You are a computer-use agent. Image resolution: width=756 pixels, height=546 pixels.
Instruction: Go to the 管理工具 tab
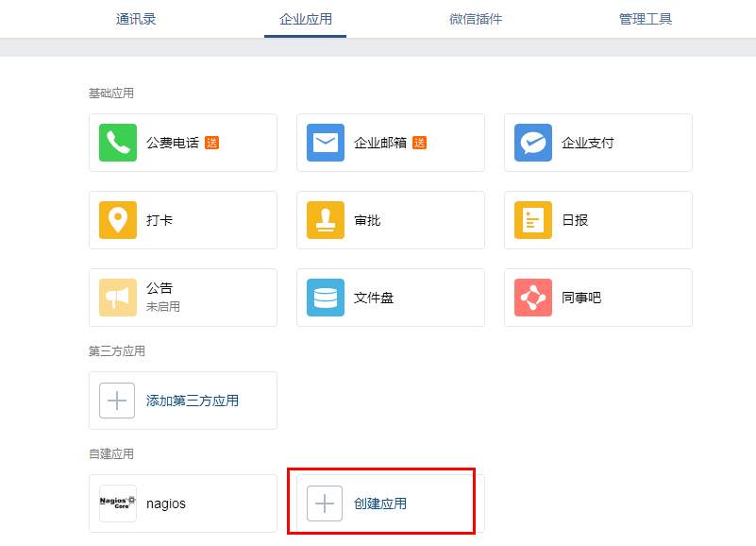(x=646, y=19)
